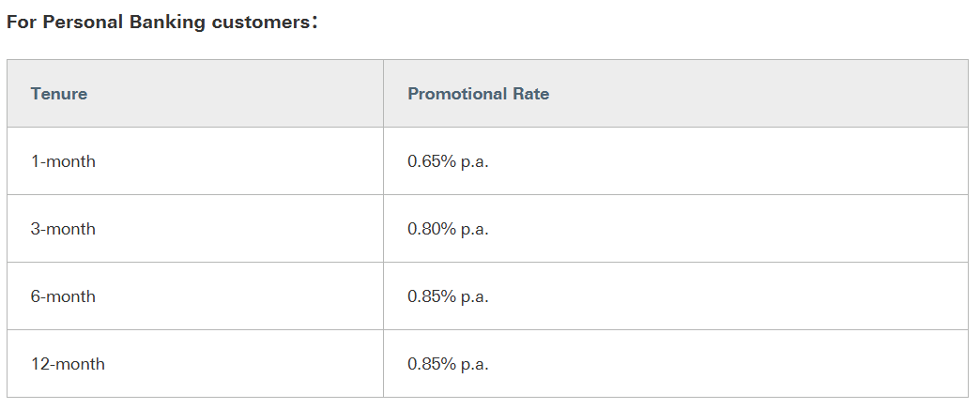
Task: Select the 3-month tenure cell
Action: tap(63, 229)
